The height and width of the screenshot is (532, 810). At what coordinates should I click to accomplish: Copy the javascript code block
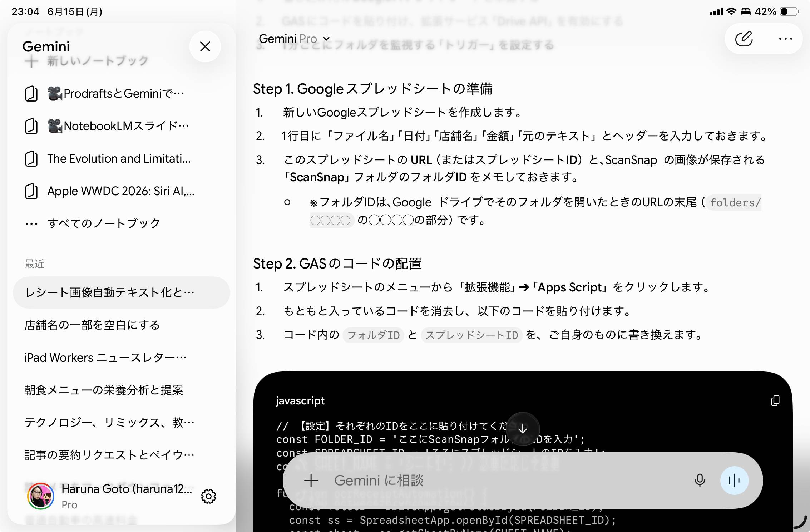(x=775, y=401)
